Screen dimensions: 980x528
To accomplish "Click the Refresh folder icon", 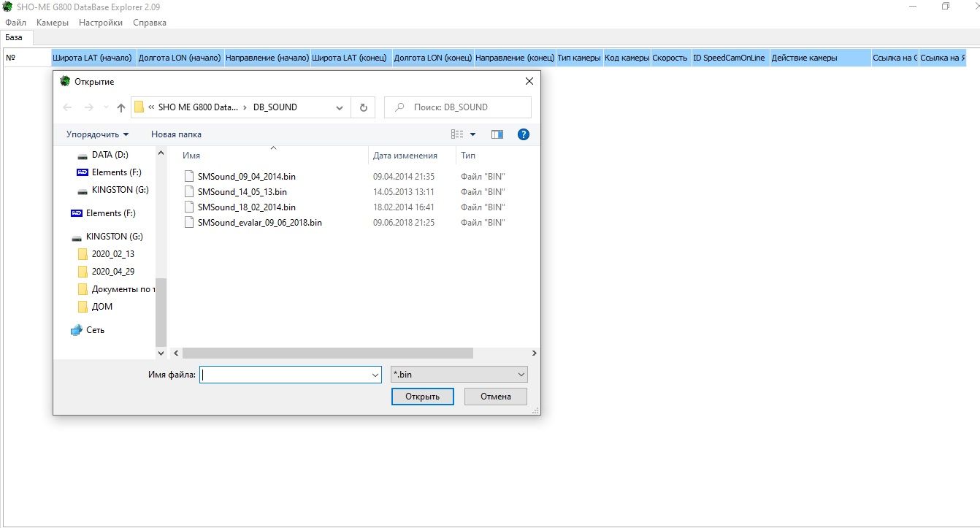I will tap(363, 107).
